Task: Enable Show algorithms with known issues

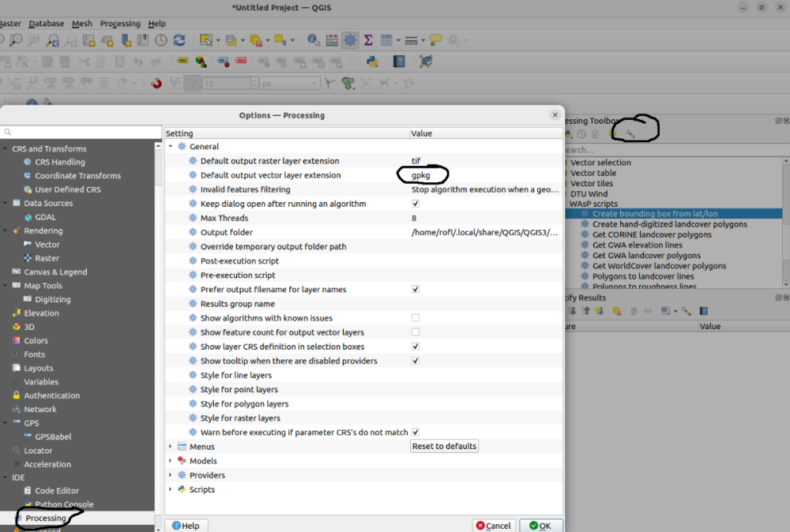Action: (416, 318)
